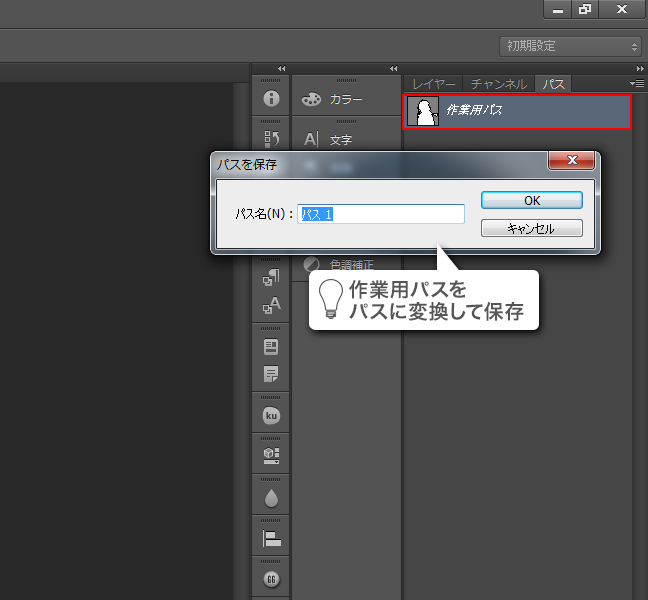Expand the left icon dock arrows

click(x=281, y=68)
